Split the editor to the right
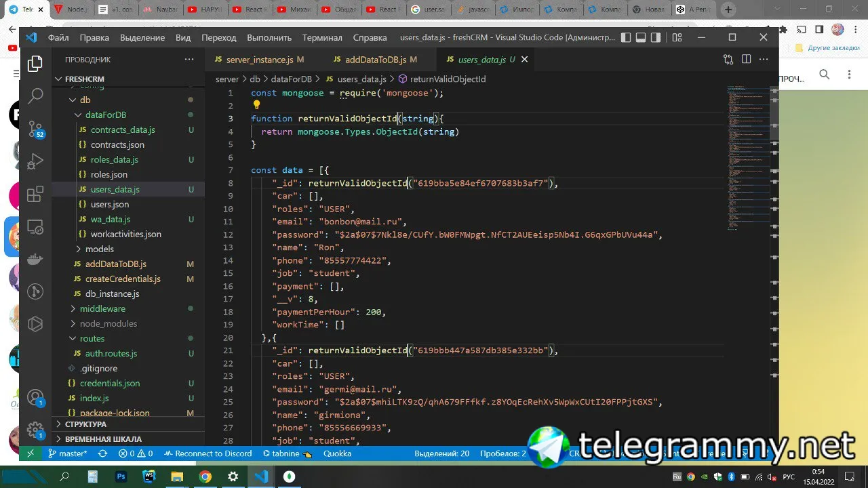This screenshot has height=488, width=868. tap(746, 60)
